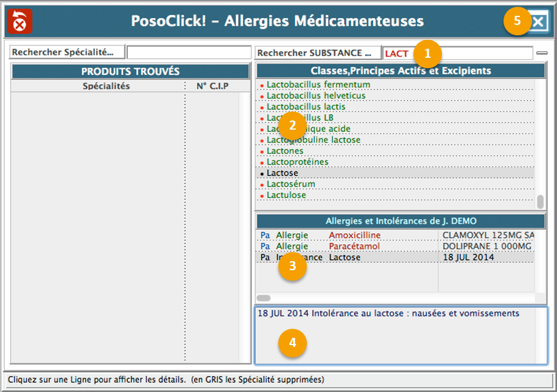Select Lactobacillus helveticus entry
This screenshot has height=392, width=557.
coord(316,96)
